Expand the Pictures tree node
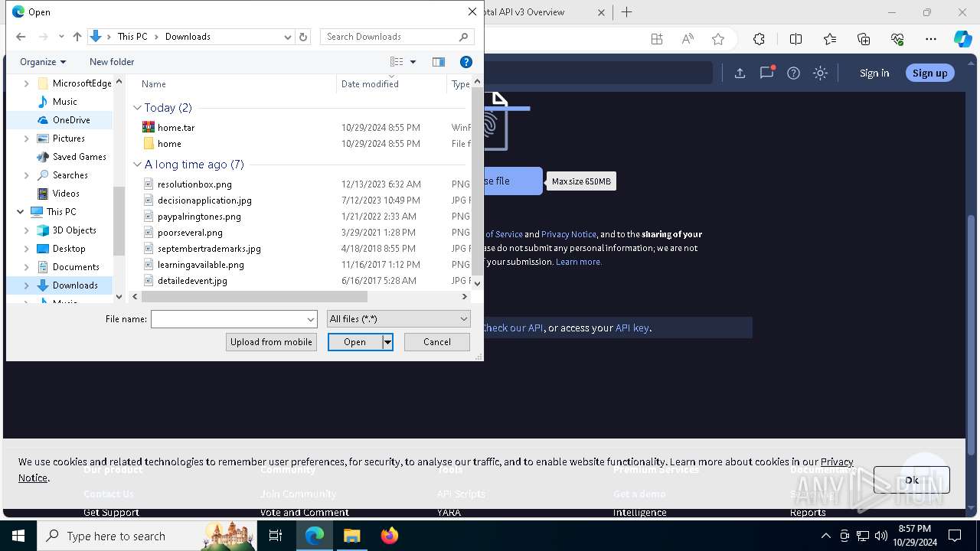This screenshot has width=980, height=551. coord(27,139)
